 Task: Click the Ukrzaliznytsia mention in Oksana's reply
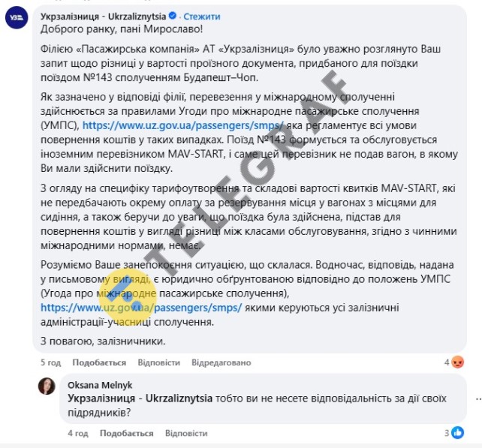tap(140, 398)
